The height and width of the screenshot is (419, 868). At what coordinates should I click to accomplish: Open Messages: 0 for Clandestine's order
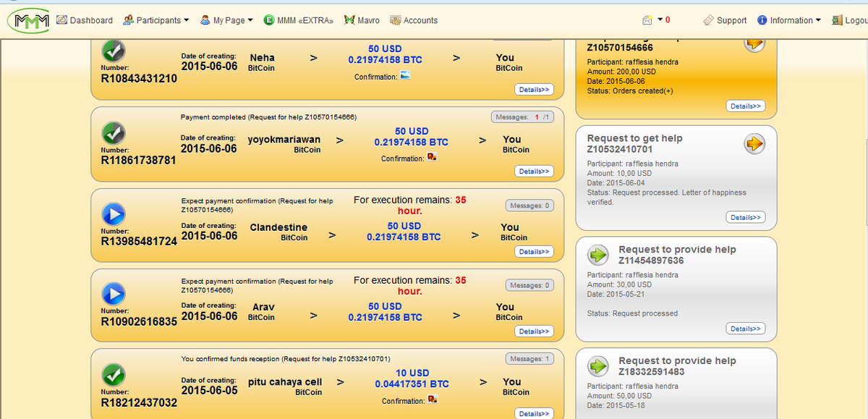(529, 206)
